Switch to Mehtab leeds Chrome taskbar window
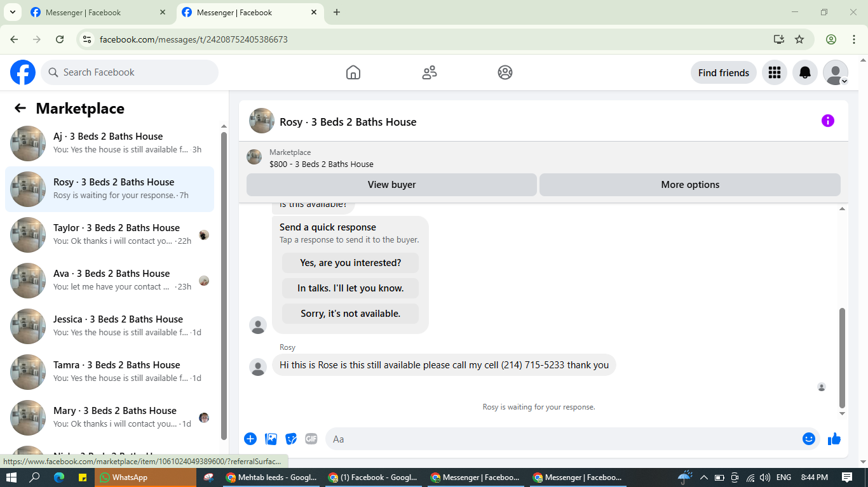This screenshot has width=868, height=487. click(x=271, y=477)
